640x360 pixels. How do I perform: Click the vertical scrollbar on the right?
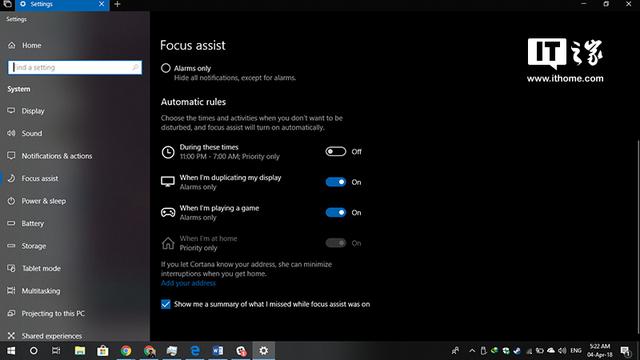click(638, 238)
